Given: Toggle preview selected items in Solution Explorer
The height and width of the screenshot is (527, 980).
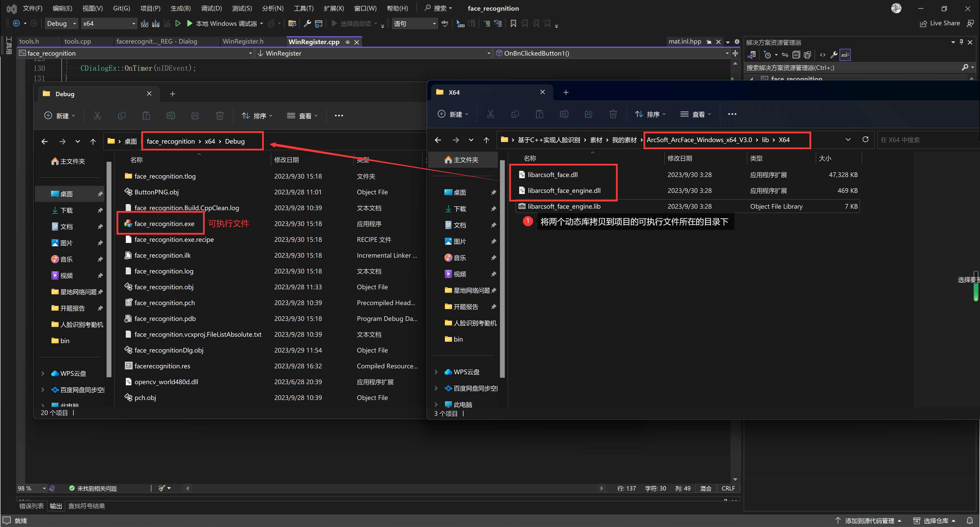Looking at the screenshot, I should pos(845,55).
